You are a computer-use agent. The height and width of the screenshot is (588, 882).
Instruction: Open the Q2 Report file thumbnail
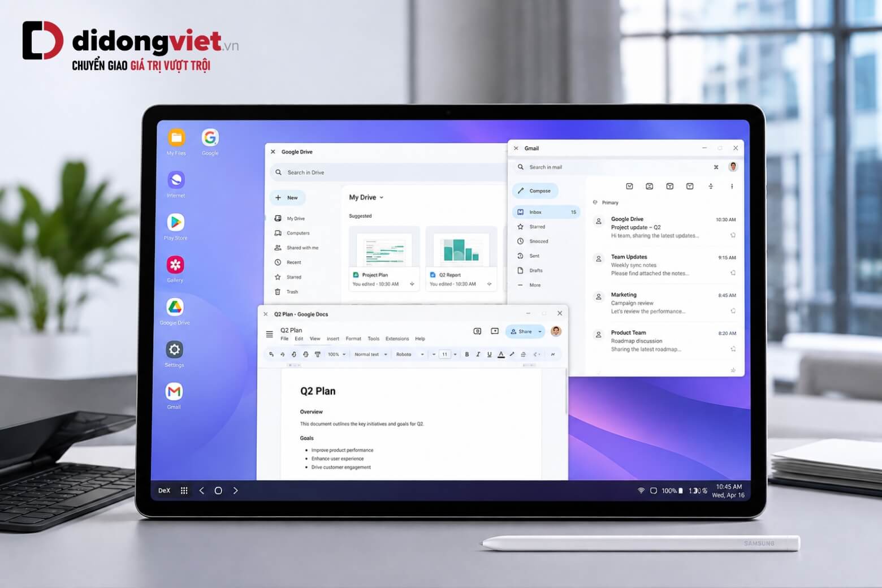(461, 258)
